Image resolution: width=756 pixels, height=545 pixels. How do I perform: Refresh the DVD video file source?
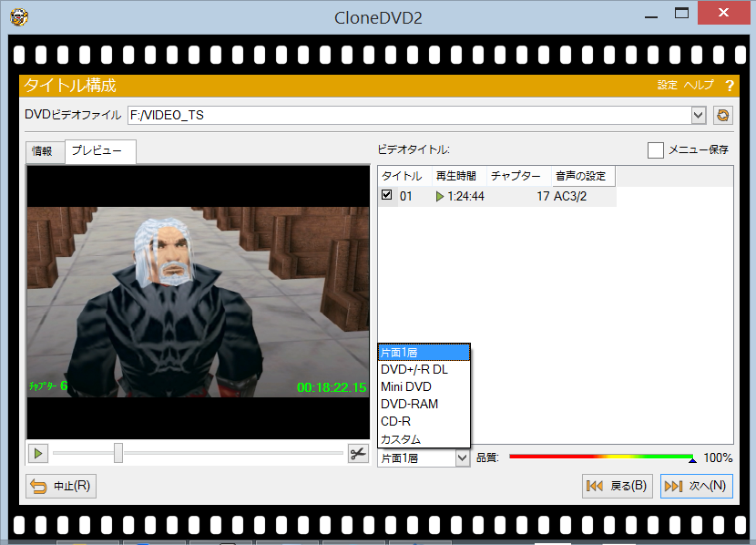(x=722, y=115)
